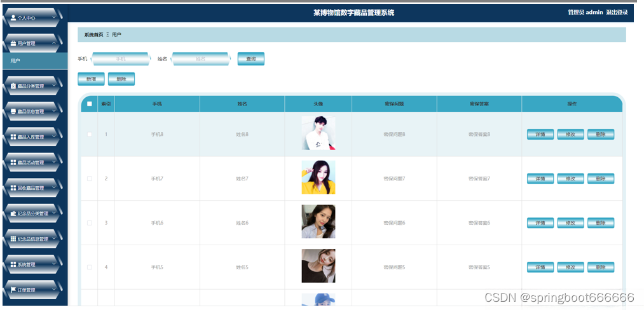The height and width of the screenshot is (310, 644).
Task: Check the checkbox for row 手机7
Action: click(90, 179)
